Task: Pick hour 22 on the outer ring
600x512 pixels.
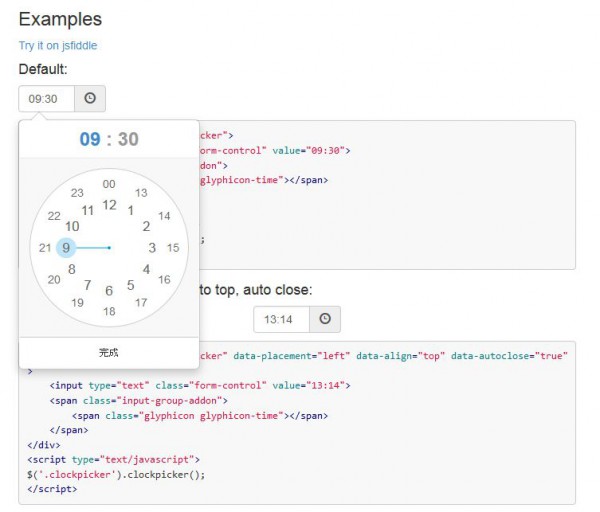Action: (x=54, y=216)
